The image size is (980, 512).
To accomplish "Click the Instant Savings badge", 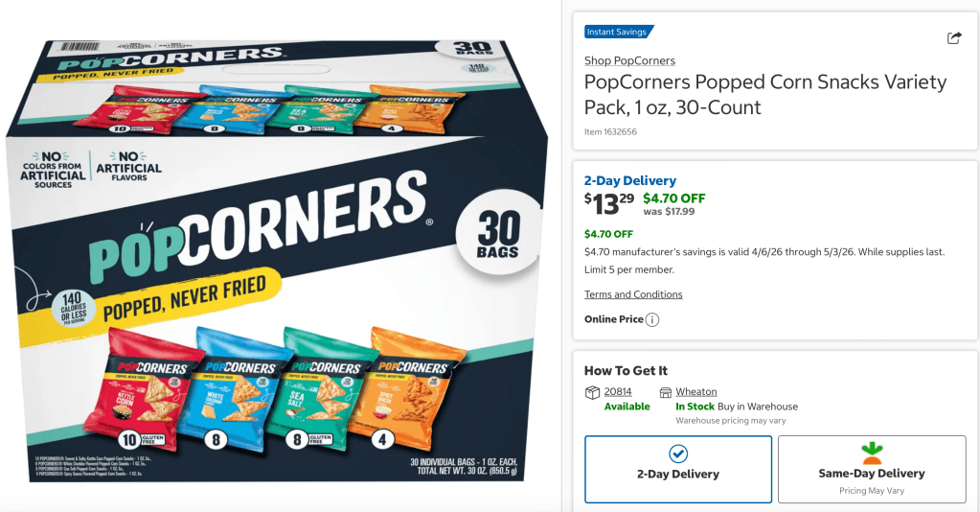I will pos(619,32).
